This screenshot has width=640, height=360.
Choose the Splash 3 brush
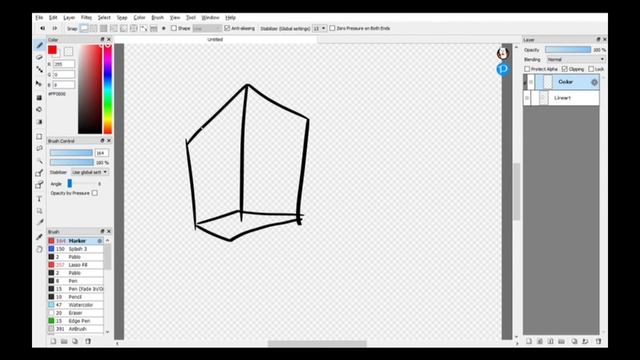point(76,249)
